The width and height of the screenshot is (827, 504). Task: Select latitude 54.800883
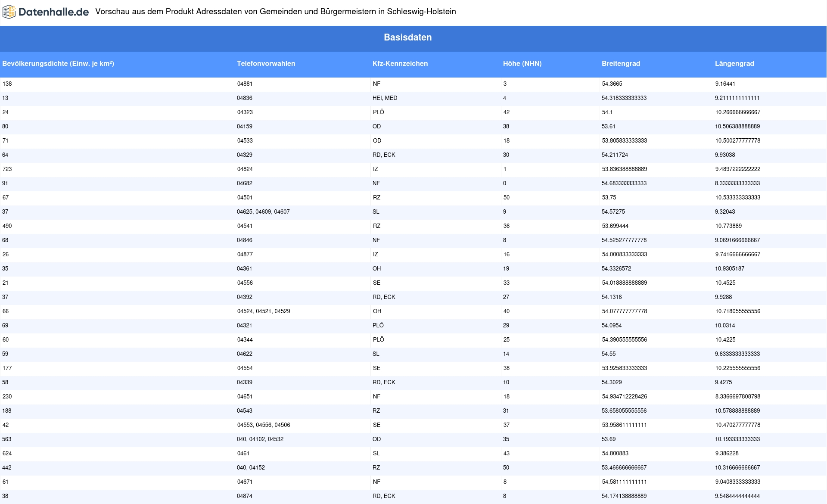pos(615,454)
